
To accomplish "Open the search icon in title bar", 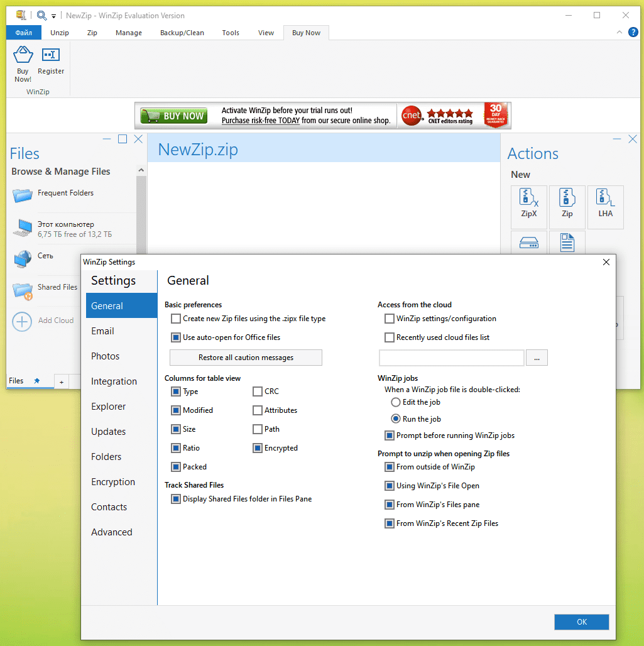I will click(41, 16).
